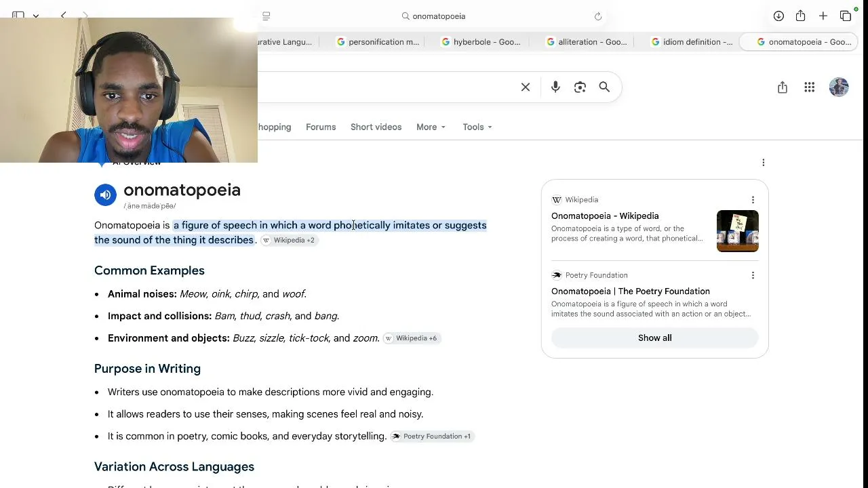Open Wikipedia result's three-dot options
This screenshot has height=488, width=868.
coord(753,200)
